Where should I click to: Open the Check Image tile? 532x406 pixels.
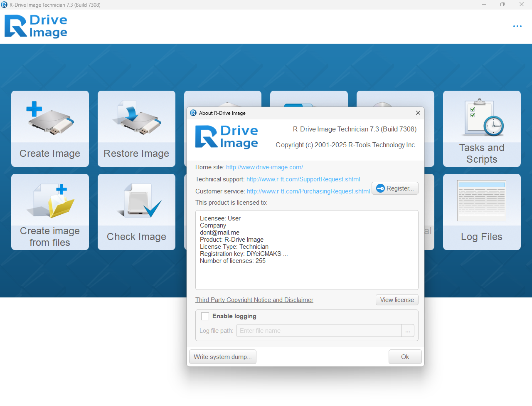coord(136,212)
